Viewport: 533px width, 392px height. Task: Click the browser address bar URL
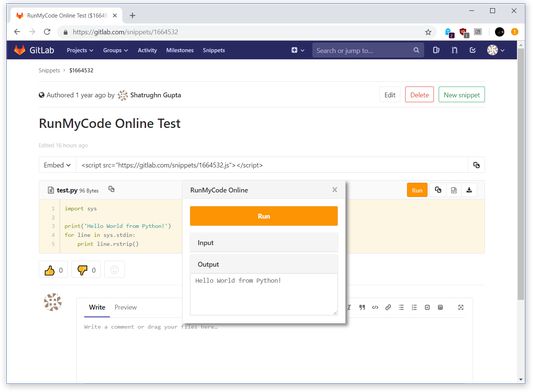pos(125,32)
